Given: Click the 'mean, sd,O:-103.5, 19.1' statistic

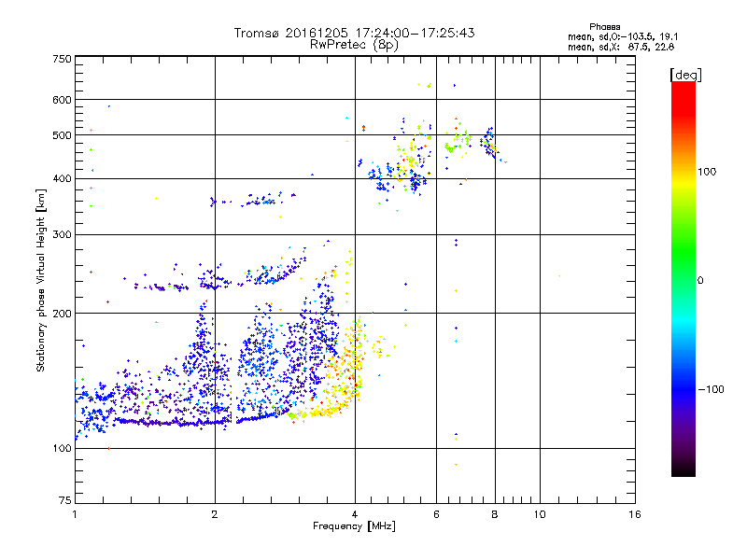Looking at the screenshot, I should point(623,37).
